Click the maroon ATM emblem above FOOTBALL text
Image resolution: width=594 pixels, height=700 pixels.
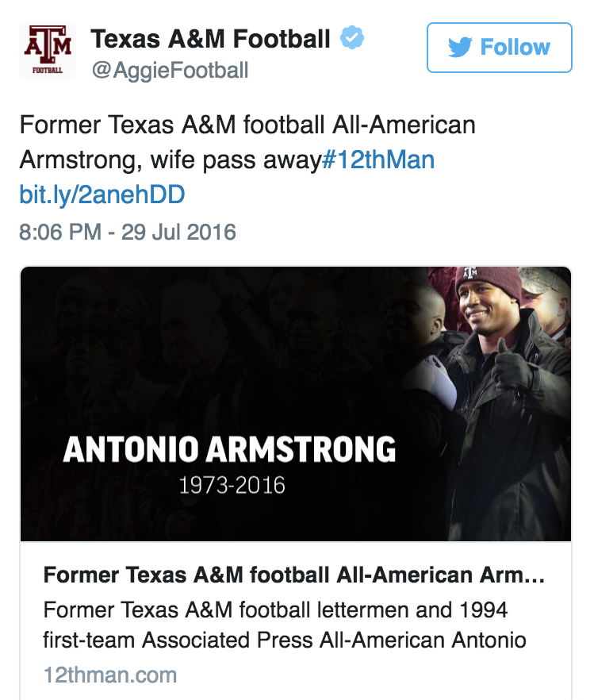coord(49,41)
